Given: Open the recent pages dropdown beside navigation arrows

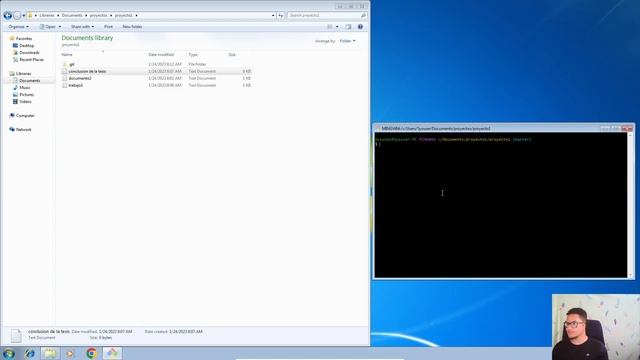Looking at the screenshot, I should pos(24,16).
